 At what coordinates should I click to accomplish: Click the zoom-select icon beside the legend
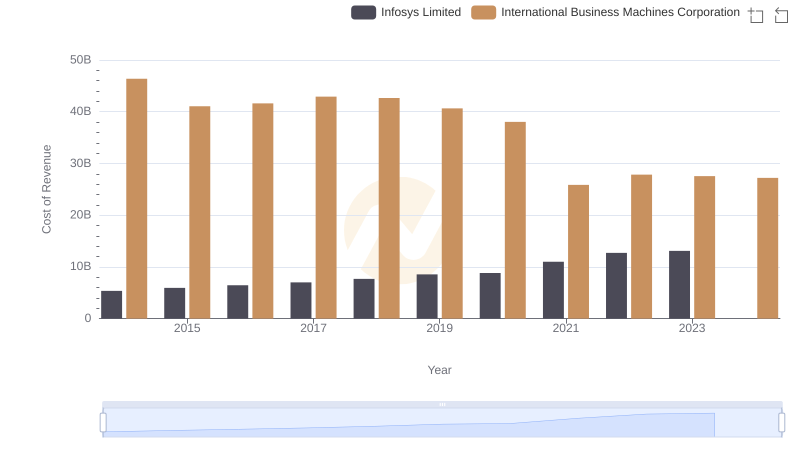coord(756,15)
